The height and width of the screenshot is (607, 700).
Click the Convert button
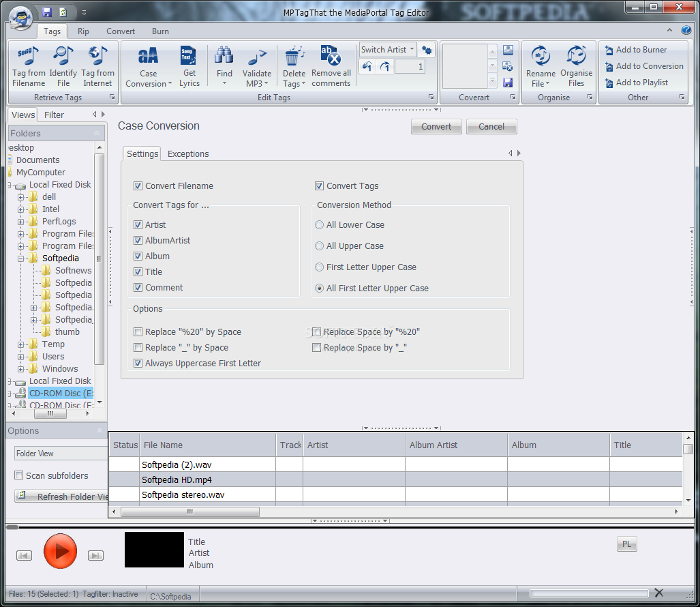(x=436, y=126)
